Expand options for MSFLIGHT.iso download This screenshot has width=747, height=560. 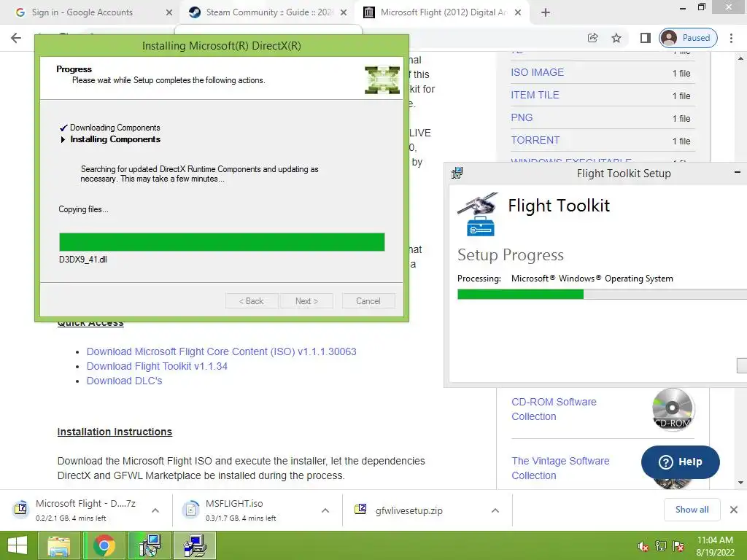coord(325,510)
